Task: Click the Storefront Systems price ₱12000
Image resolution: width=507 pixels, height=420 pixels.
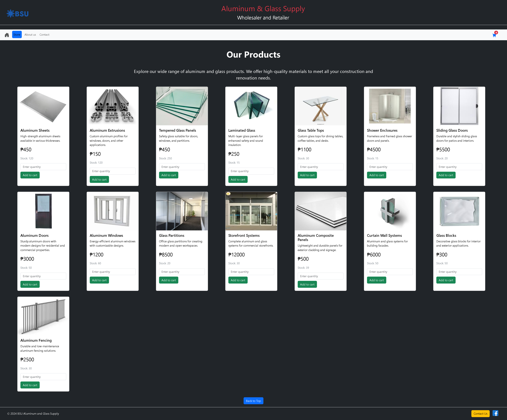Action: pos(236,255)
